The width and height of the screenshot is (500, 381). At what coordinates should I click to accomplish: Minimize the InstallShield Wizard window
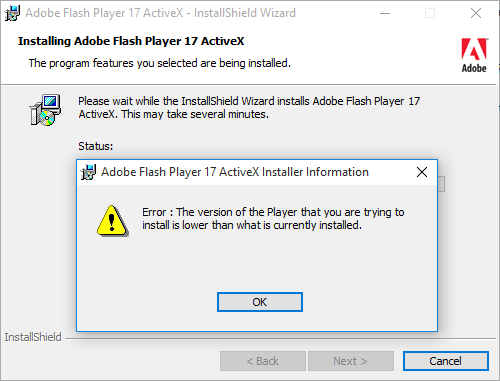pyautogui.click(x=385, y=13)
